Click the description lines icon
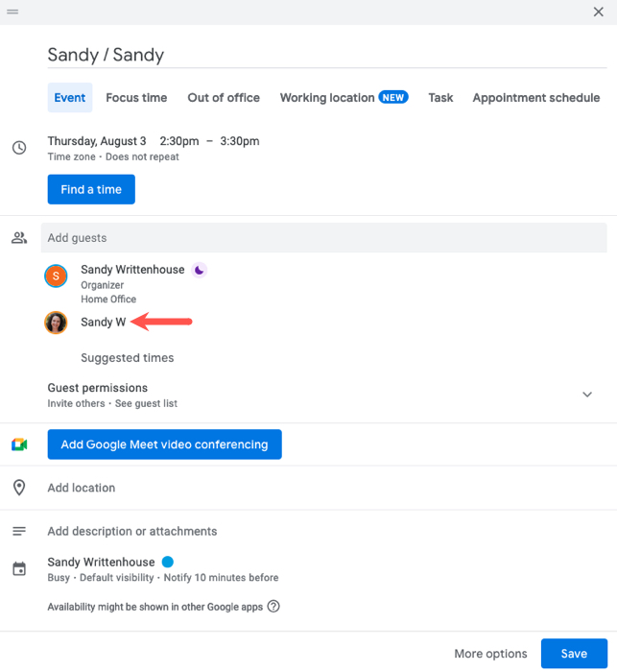The image size is (617, 672). tap(19, 532)
